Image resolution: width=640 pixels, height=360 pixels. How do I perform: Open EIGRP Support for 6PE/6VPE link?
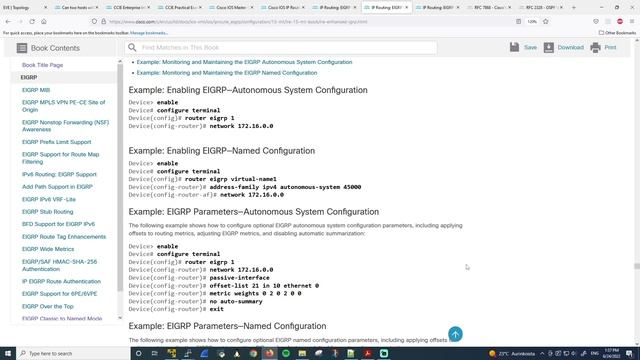pyautogui.click(x=60, y=293)
